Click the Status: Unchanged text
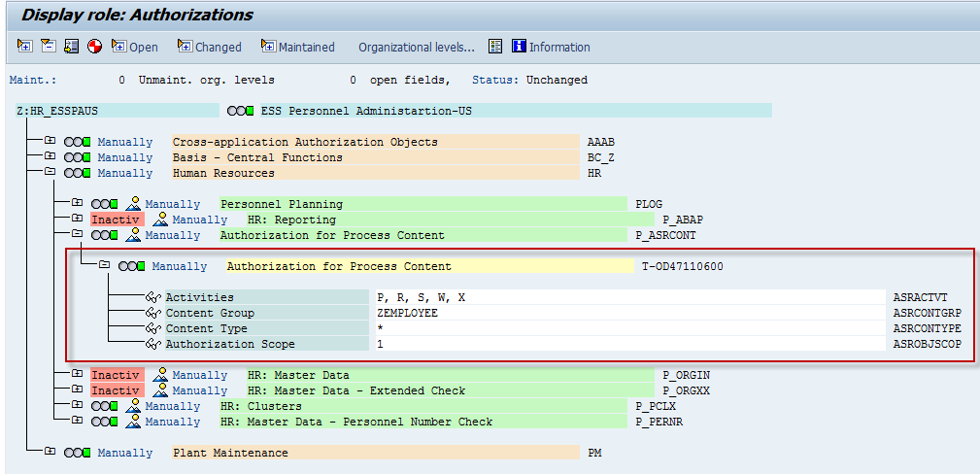The height and width of the screenshot is (474, 980). pos(529,80)
